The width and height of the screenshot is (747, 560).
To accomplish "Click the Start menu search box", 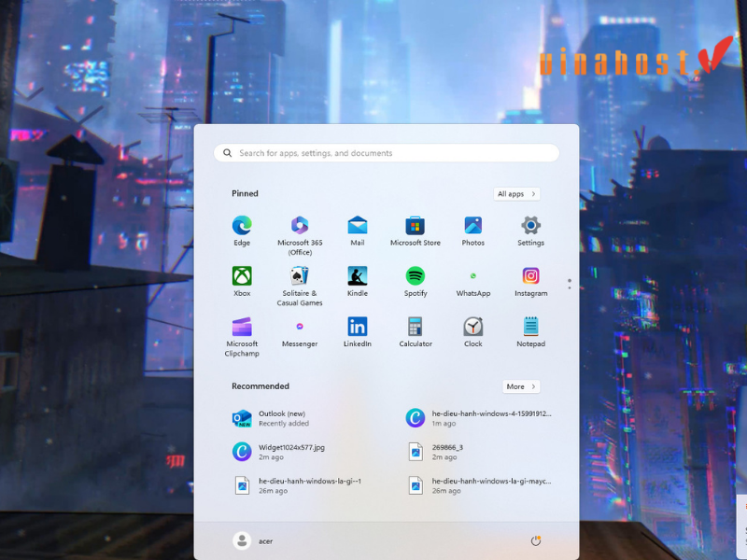I will (387, 153).
